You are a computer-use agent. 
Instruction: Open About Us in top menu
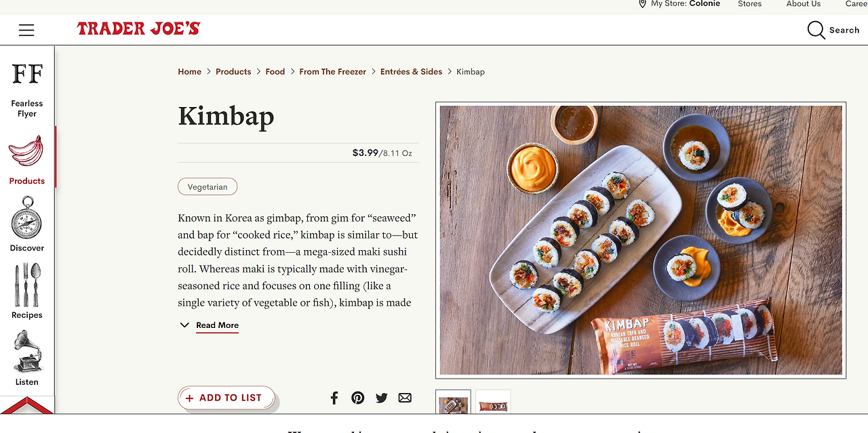pyautogui.click(x=804, y=4)
